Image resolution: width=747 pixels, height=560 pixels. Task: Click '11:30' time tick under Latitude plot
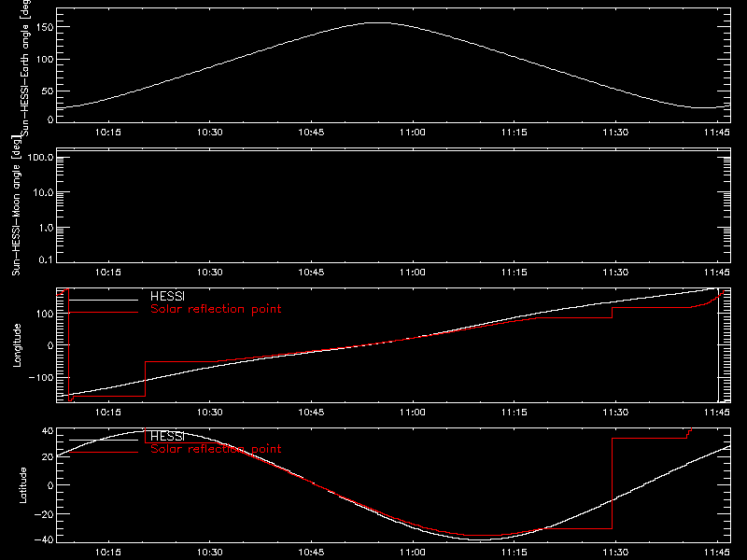[x=615, y=553]
